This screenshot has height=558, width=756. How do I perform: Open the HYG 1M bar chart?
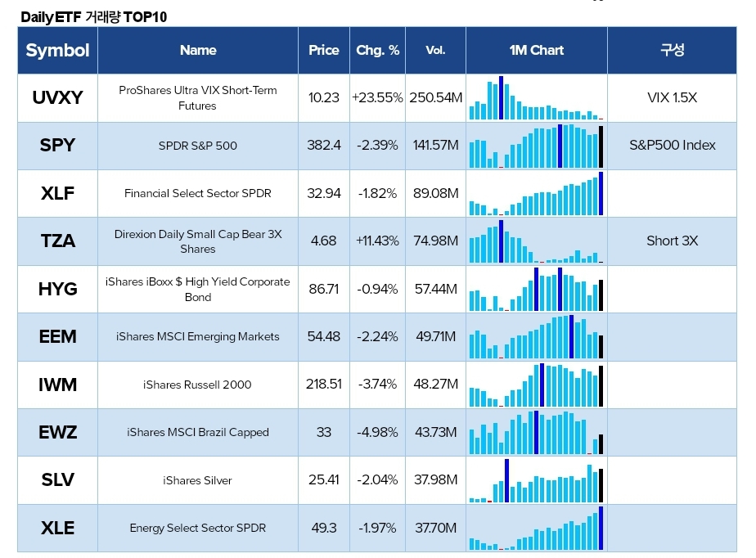(536, 289)
